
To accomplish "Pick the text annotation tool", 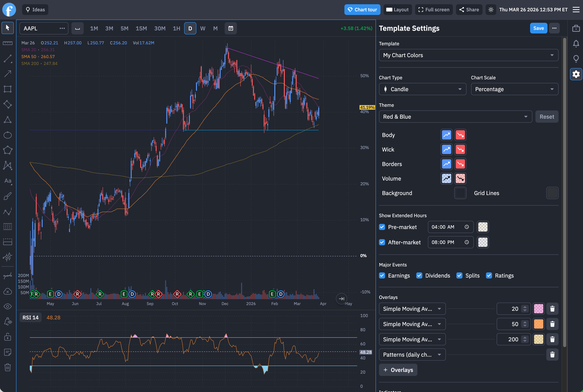I will pos(8,181).
